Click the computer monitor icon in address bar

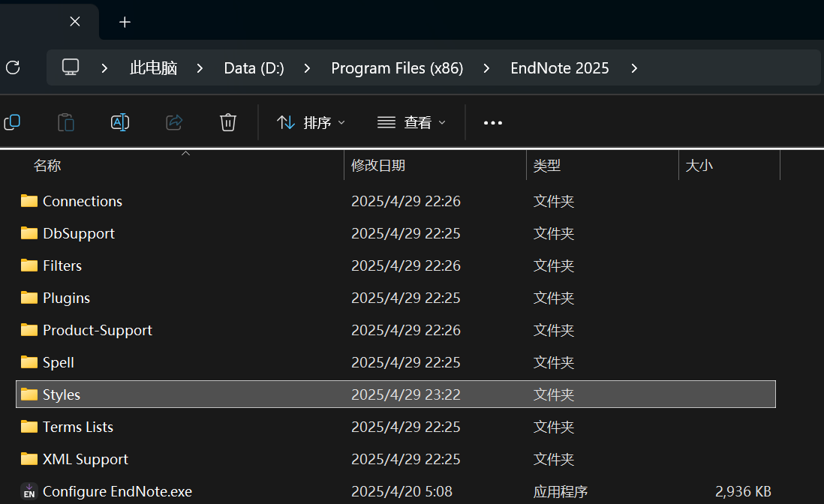point(71,67)
